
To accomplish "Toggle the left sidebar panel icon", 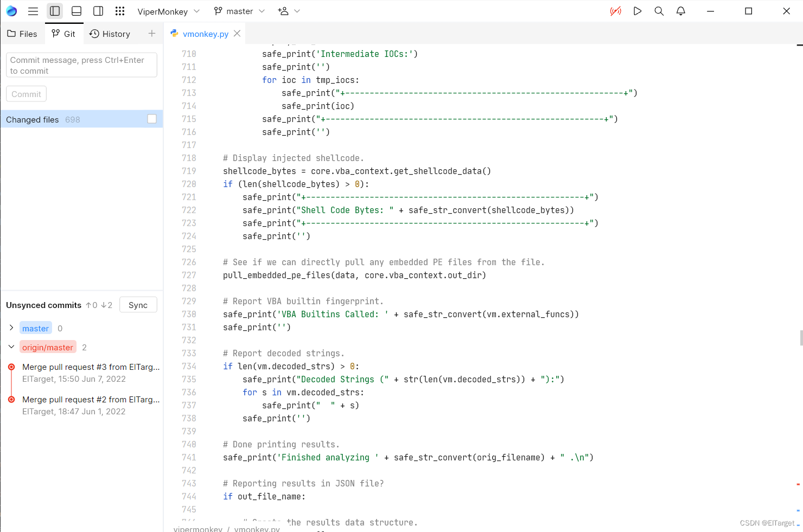I will point(55,11).
